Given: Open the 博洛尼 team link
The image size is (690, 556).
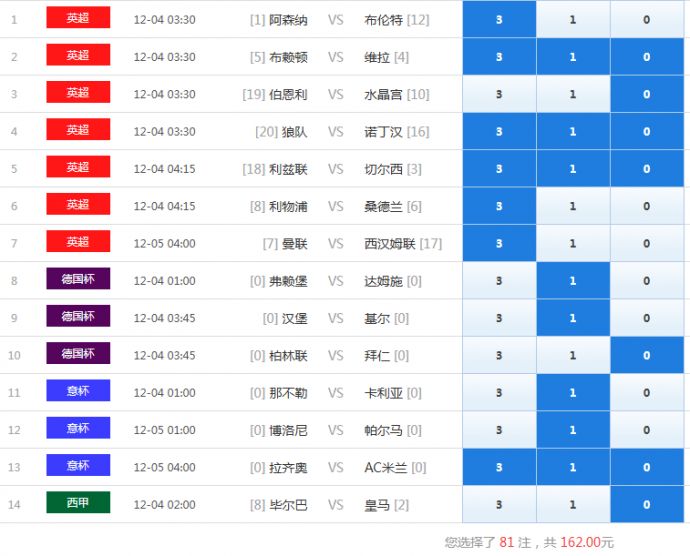Looking at the screenshot, I should coord(288,431).
